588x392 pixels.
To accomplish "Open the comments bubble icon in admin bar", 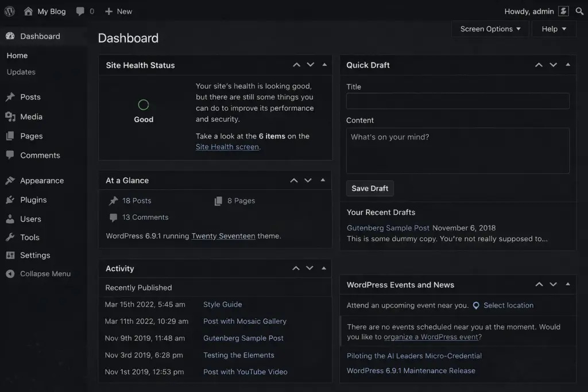I will click(80, 11).
